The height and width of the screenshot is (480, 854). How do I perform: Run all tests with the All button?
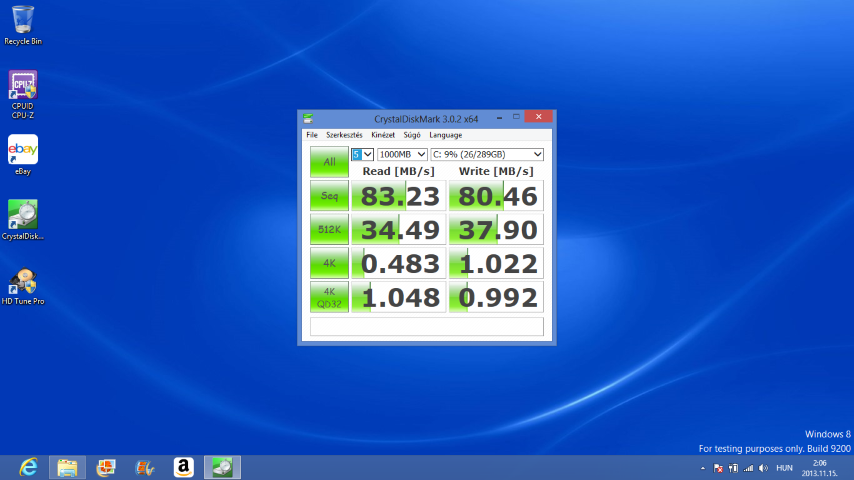pos(329,161)
